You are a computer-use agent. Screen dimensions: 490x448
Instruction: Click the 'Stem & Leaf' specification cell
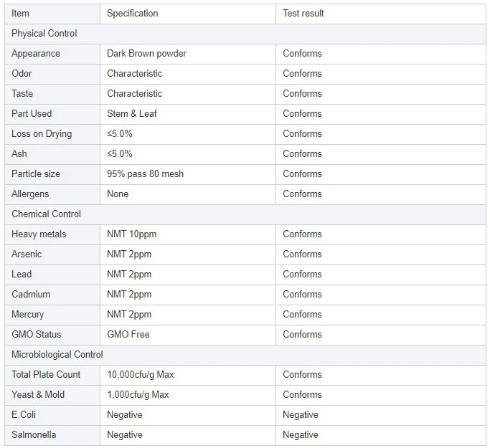(x=132, y=113)
